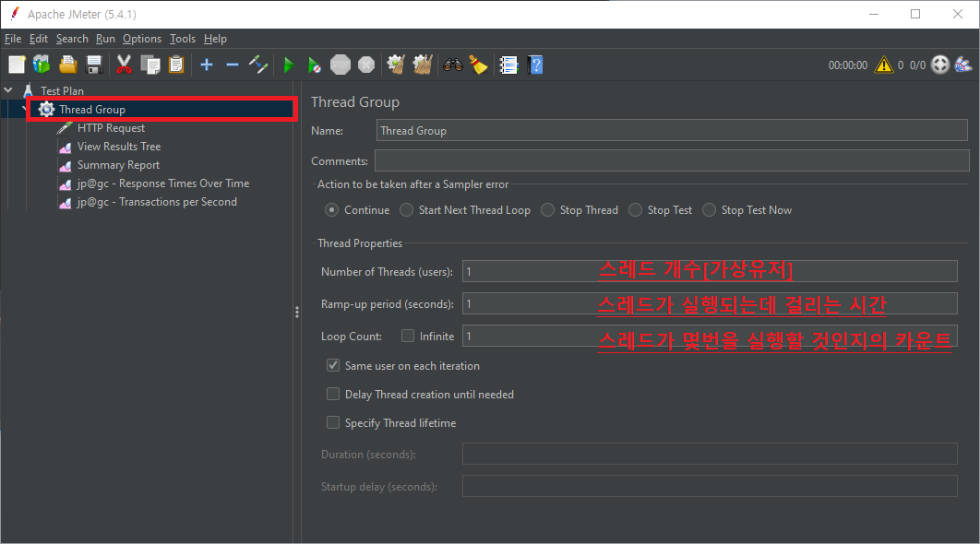Open the Run menu

(105, 39)
